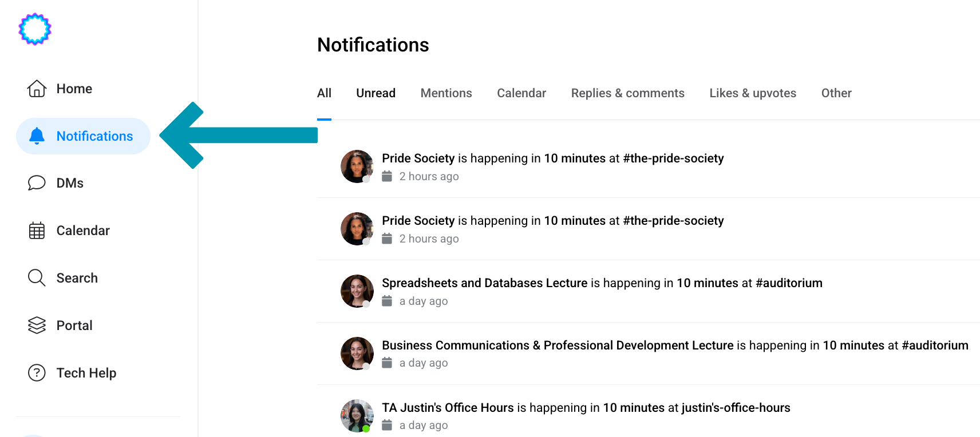This screenshot has width=980, height=437.
Task: Open the Replies & comments tab
Action: 627,93
